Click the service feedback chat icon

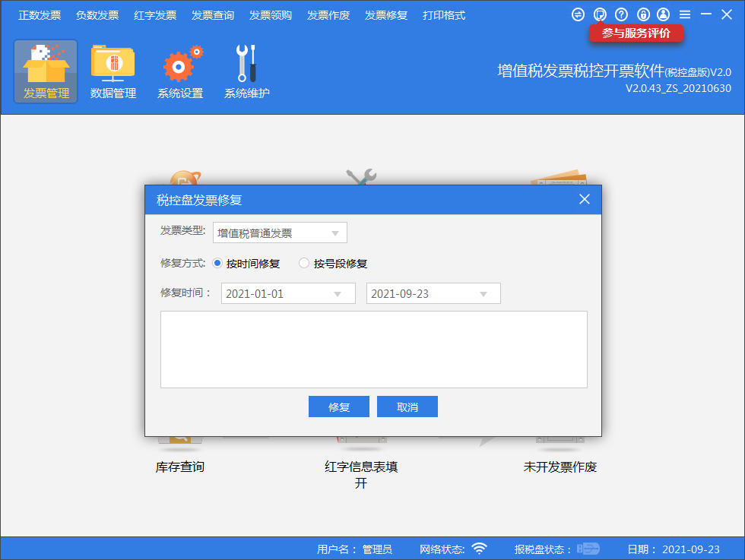pyautogui.click(x=600, y=14)
